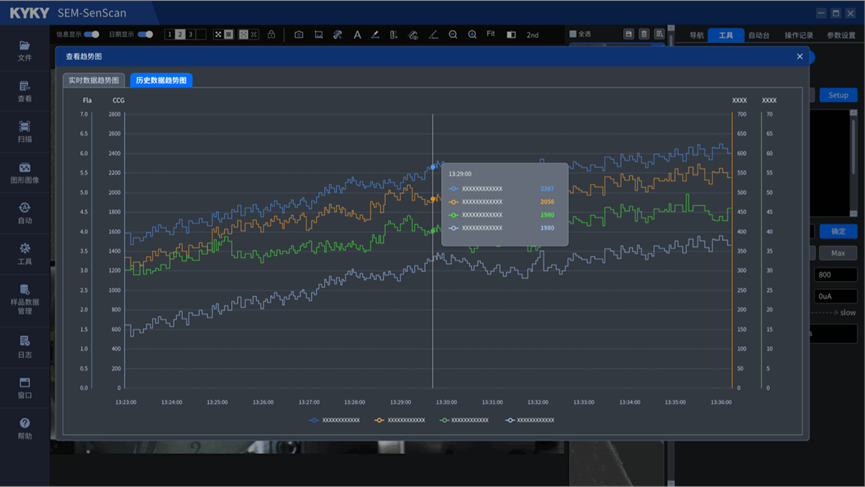
Task: Click the camera snapshot icon in toolbar
Action: click(298, 35)
